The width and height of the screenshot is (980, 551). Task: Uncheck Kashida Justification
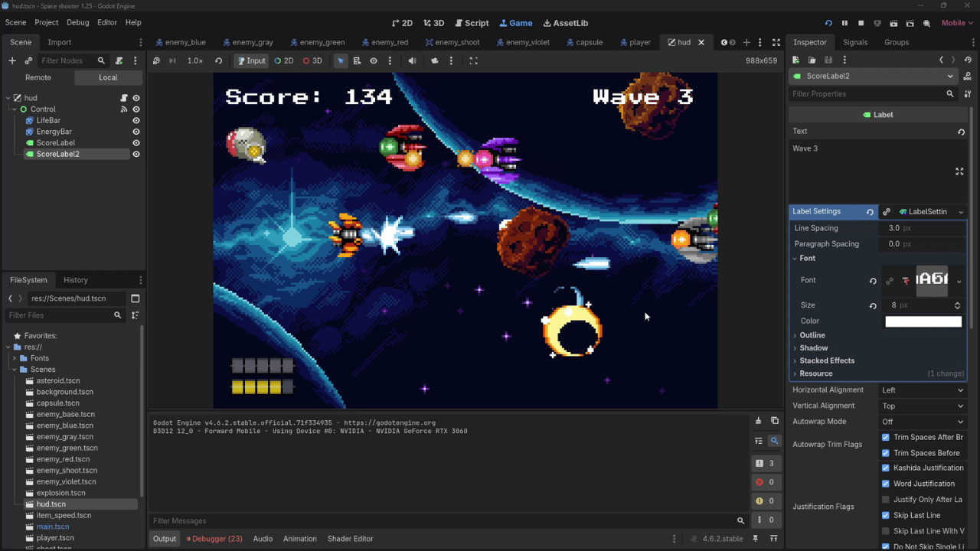(886, 468)
